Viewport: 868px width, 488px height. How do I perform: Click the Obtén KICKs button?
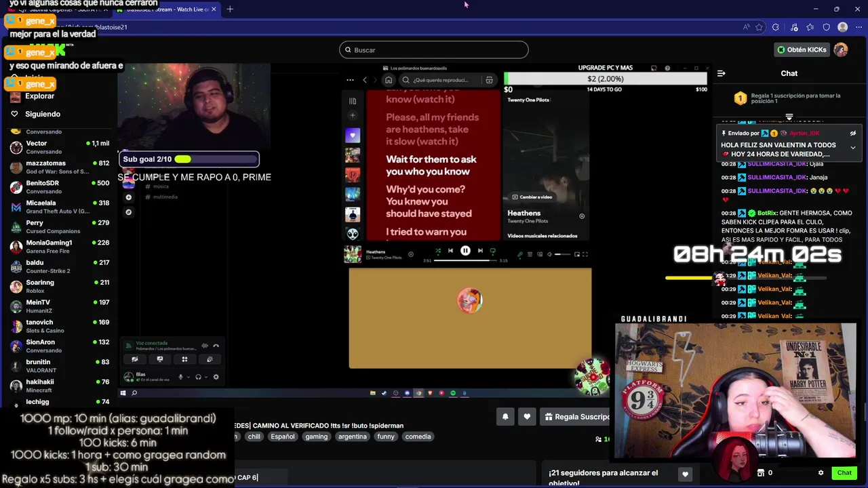(x=802, y=49)
